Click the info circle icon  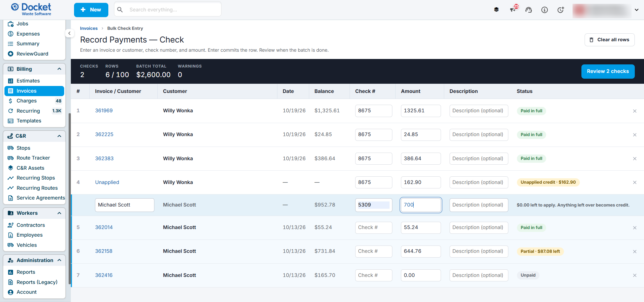[x=545, y=10]
